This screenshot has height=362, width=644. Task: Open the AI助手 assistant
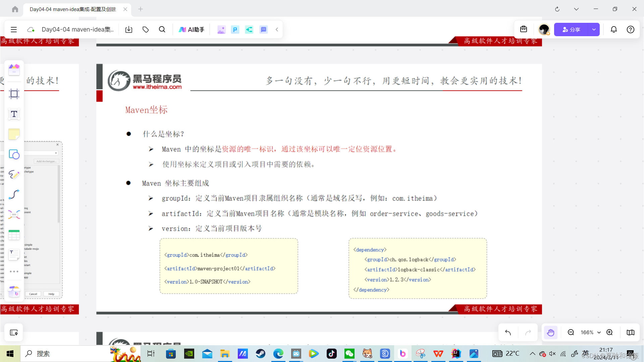tap(192, 29)
